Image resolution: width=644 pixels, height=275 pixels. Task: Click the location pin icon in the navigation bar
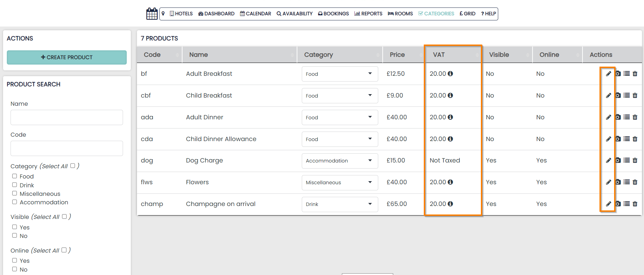163,14
